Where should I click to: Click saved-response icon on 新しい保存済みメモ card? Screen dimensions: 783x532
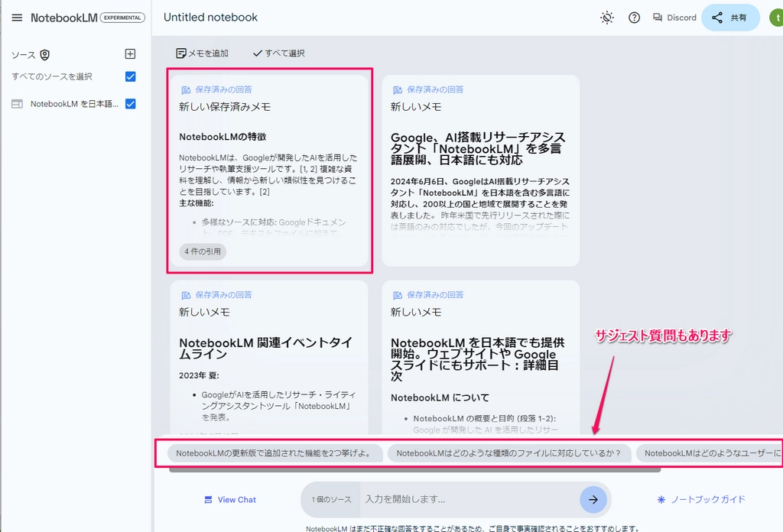point(186,90)
